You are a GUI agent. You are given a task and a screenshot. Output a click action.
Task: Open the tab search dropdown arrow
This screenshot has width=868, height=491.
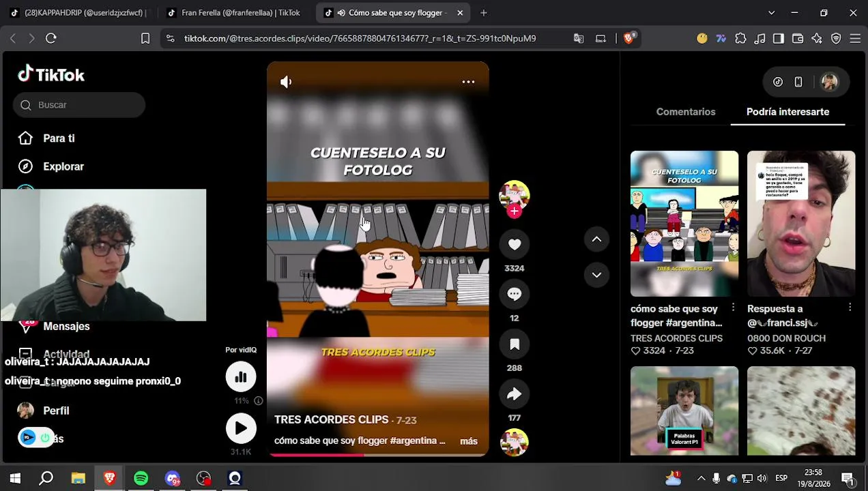point(771,13)
